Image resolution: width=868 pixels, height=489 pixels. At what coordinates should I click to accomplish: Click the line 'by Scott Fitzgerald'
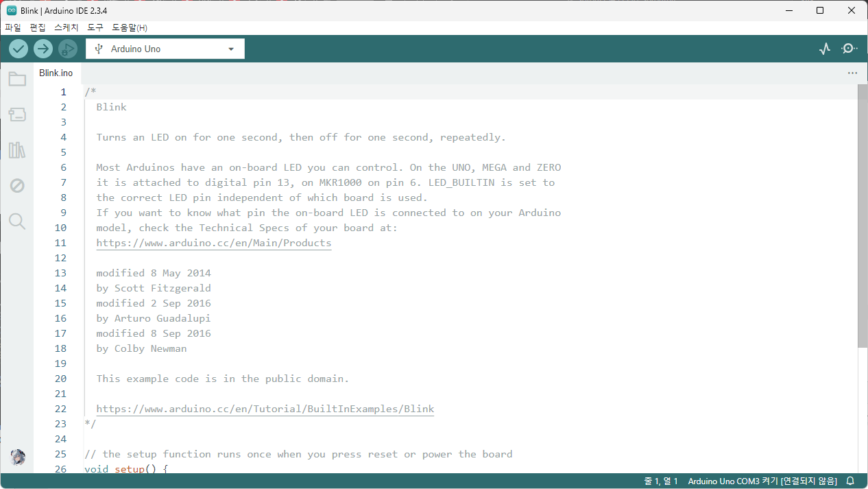(154, 288)
